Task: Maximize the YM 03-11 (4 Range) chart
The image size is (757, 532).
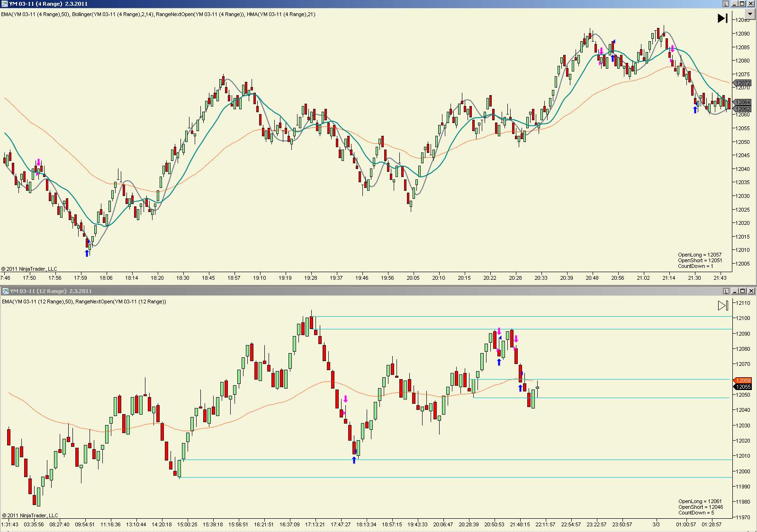Action: (x=742, y=4)
